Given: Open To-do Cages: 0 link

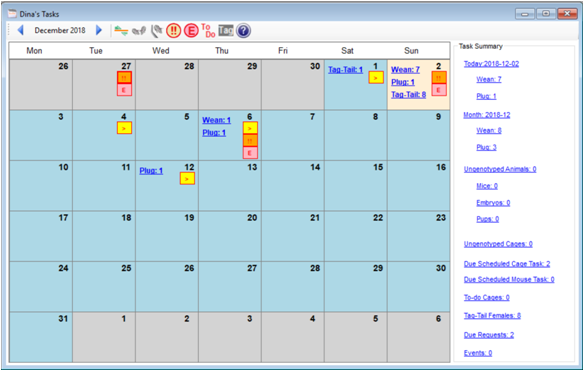Looking at the screenshot, I should [x=486, y=297].
